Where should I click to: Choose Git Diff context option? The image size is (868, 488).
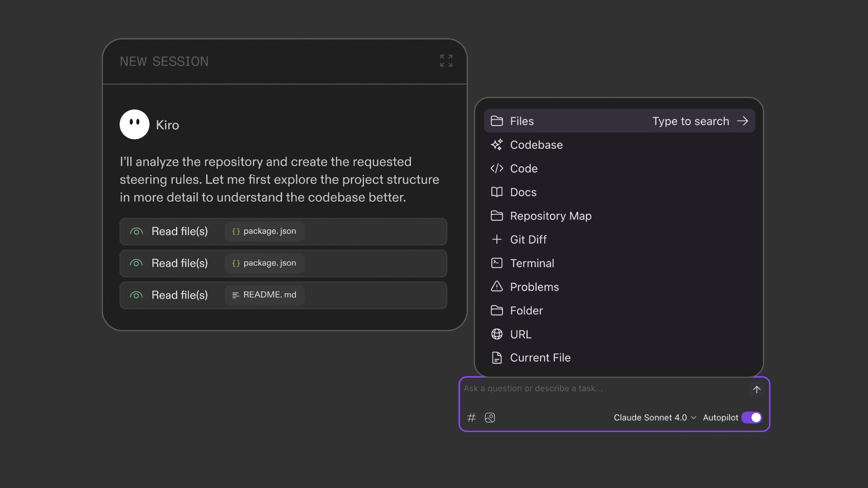tap(528, 239)
